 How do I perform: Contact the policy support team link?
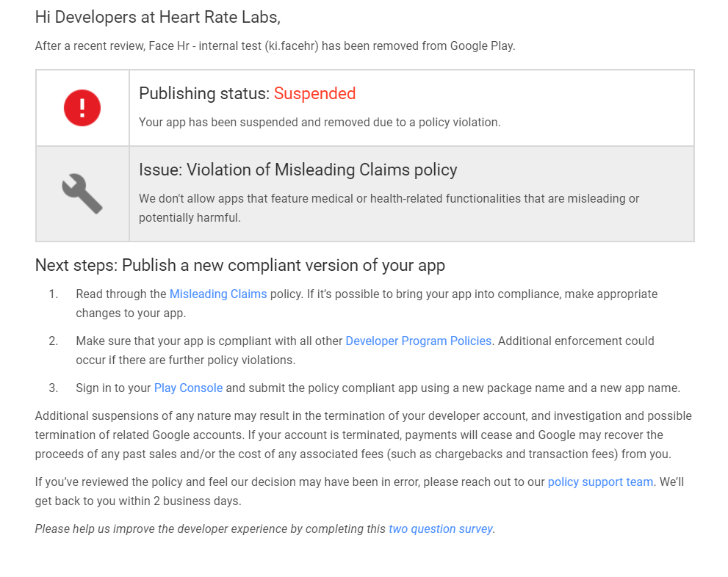pos(600,482)
